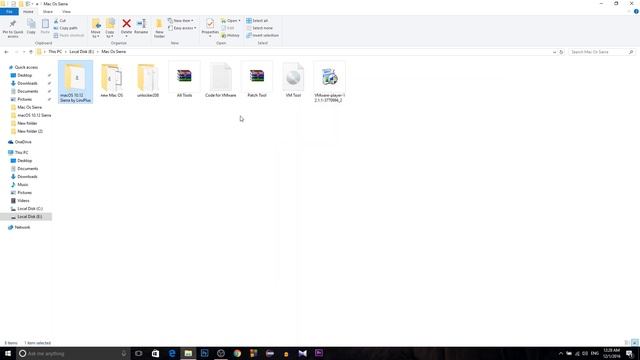Click the Cortana search box
Viewport: 640px width, 360px height.
click(x=73, y=353)
